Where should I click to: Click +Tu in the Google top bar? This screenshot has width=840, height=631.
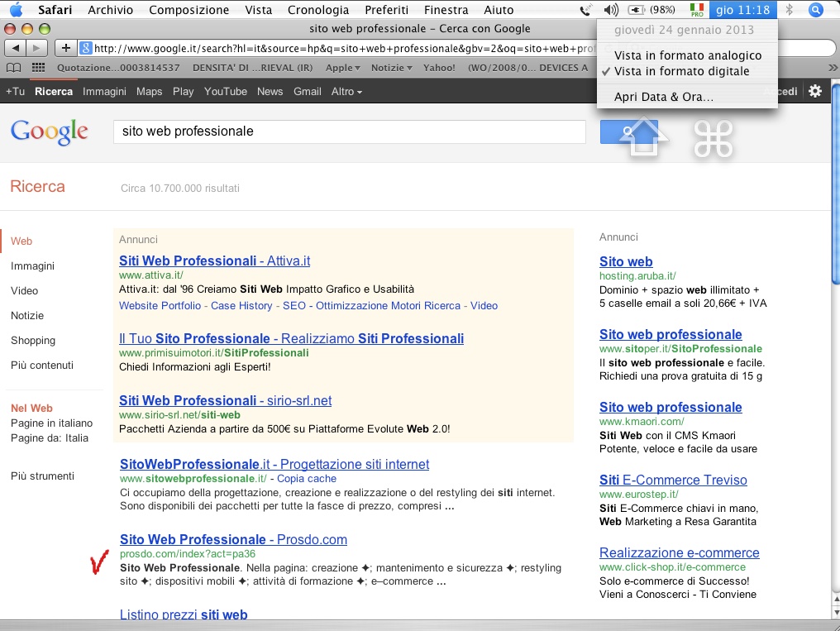pyautogui.click(x=16, y=92)
